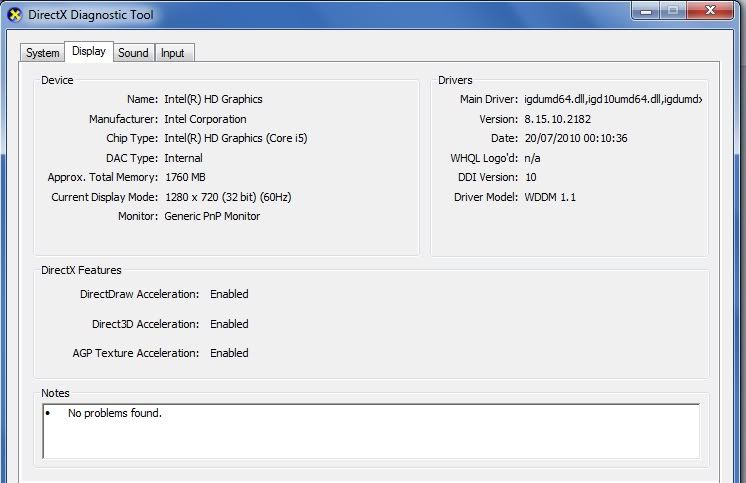Click the 'Device' group heading
746x483 pixels.
coord(57,80)
